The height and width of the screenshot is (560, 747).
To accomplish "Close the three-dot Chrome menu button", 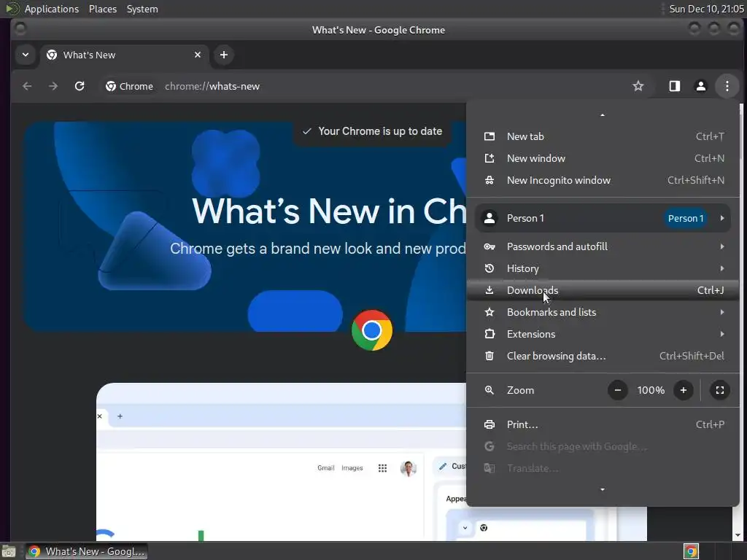I will coord(727,86).
